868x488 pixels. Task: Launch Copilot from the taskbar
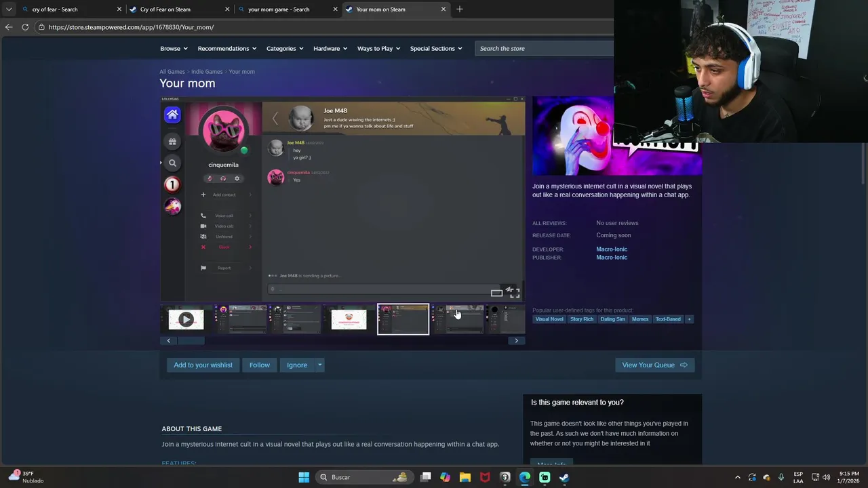(446, 477)
